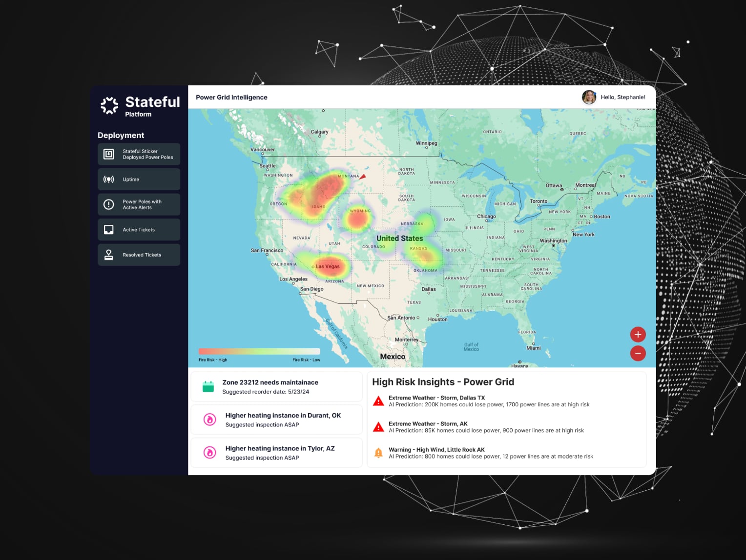Open Extreme Weather Storm, AK insight

[x=428, y=424]
